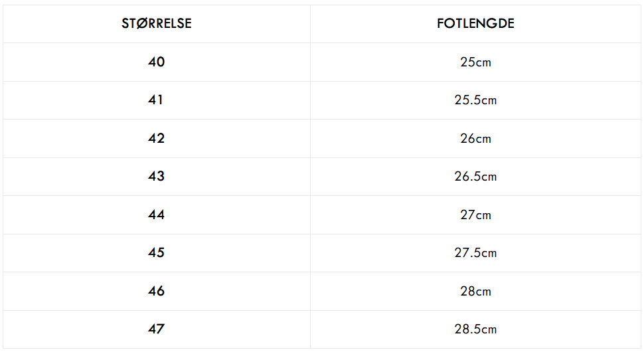
Task: Click the 27.5cm foot length value
Action: pyautogui.click(x=475, y=252)
